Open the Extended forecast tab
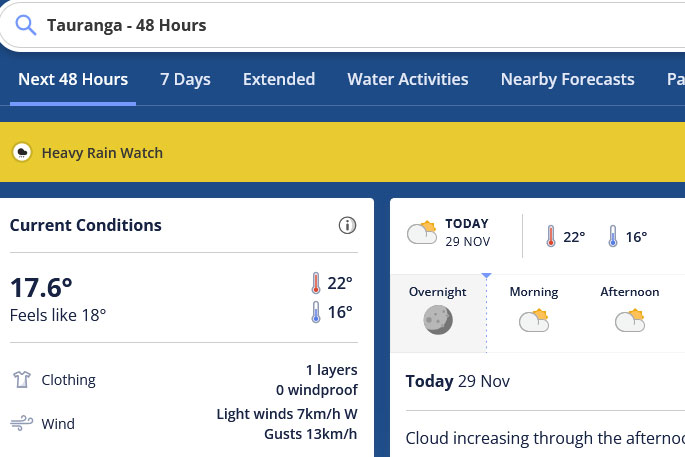685x457 pixels. click(279, 80)
